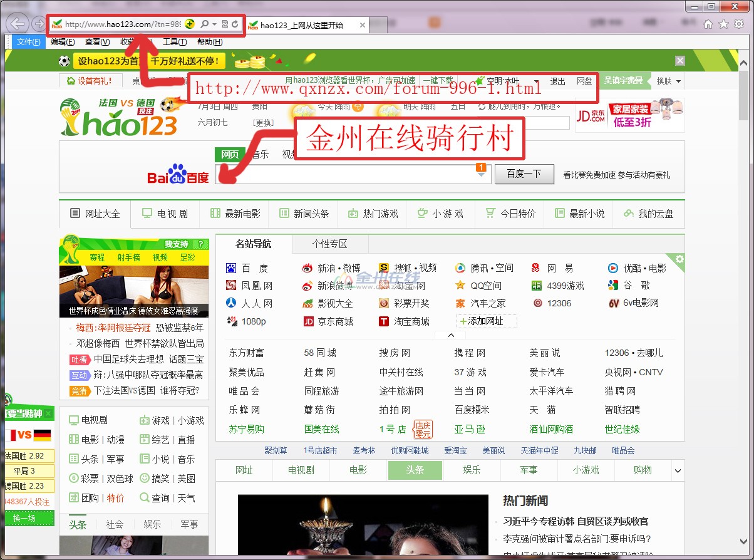Dismiss the green homepage promo banner
The height and width of the screenshot is (560, 754).
[x=680, y=61]
